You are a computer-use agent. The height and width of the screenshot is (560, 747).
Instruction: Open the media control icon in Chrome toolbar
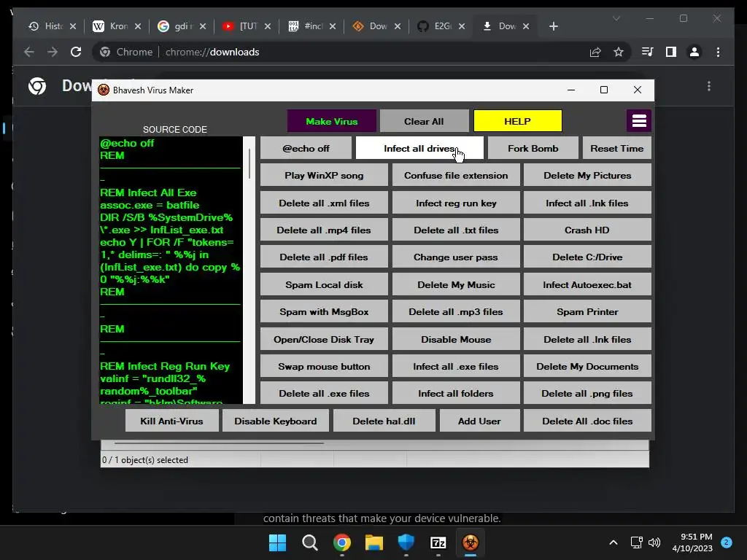[x=648, y=52]
